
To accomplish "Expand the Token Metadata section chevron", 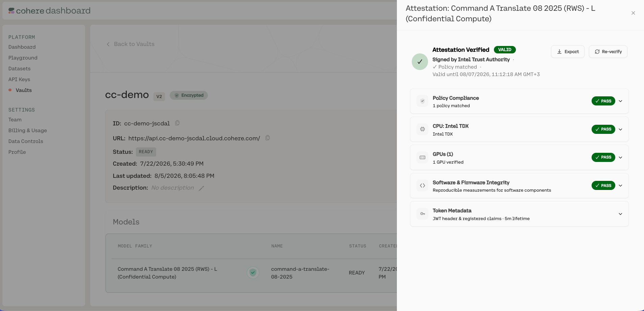I will pos(620,214).
